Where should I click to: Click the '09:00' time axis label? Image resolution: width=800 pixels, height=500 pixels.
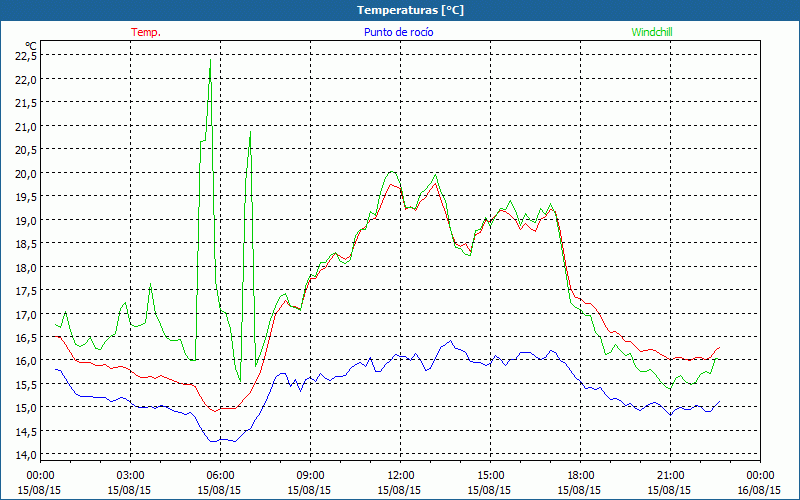[310, 476]
